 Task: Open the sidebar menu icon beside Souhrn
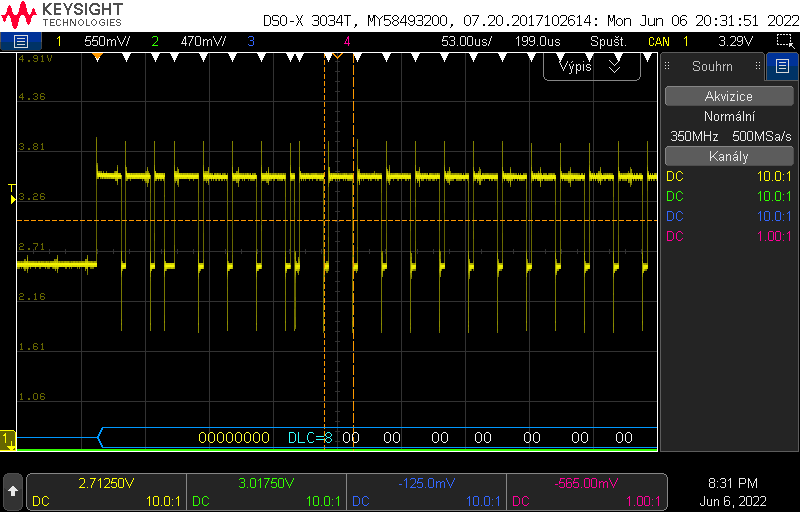[x=782, y=66]
